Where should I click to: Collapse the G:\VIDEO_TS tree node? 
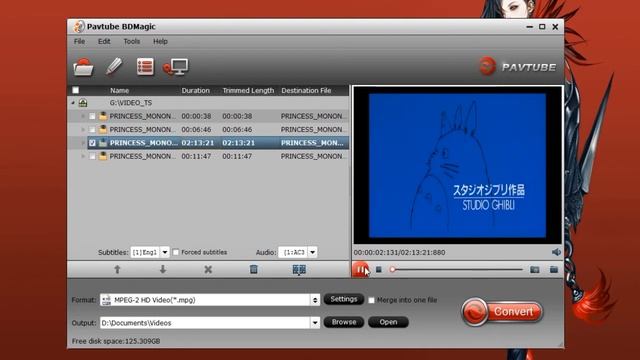(x=73, y=103)
